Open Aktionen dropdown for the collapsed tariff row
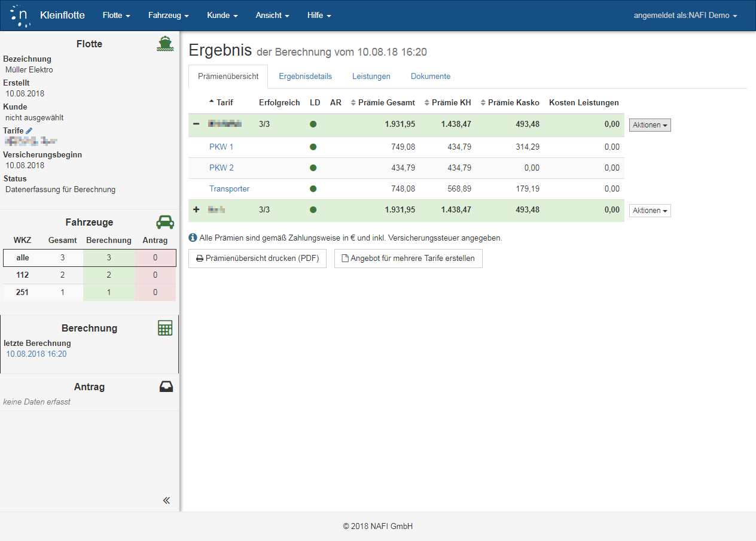 point(650,211)
